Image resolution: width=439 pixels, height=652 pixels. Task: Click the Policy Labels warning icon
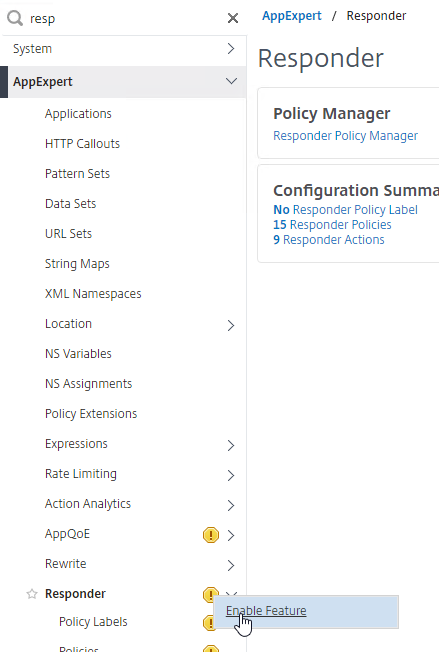(x=209, y=622)
